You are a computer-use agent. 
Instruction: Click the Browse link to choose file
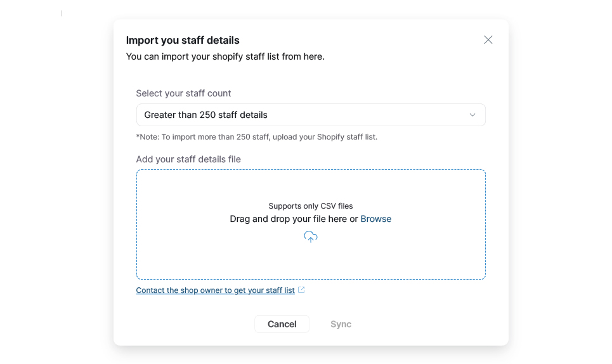375,219
